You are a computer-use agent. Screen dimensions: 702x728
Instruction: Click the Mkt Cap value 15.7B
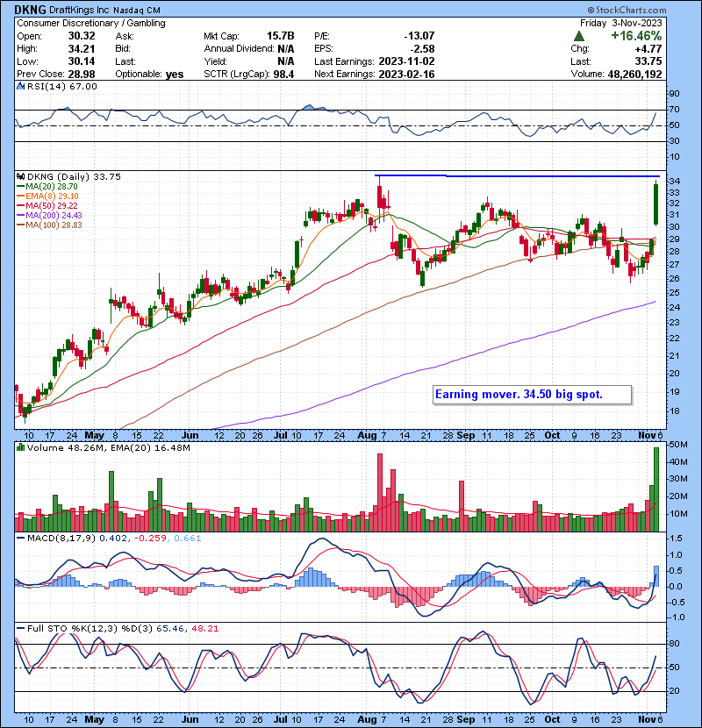pos(281,36)
